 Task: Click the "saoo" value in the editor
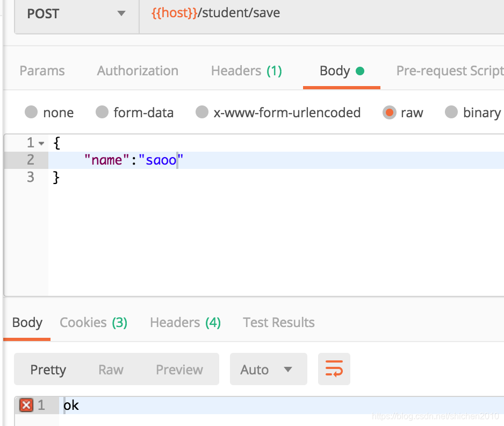pos(161,160)
